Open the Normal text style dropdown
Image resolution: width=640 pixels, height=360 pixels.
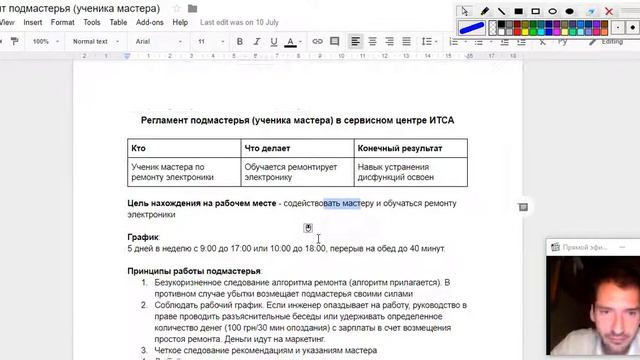pyautogui.click(x=96, y=41)
